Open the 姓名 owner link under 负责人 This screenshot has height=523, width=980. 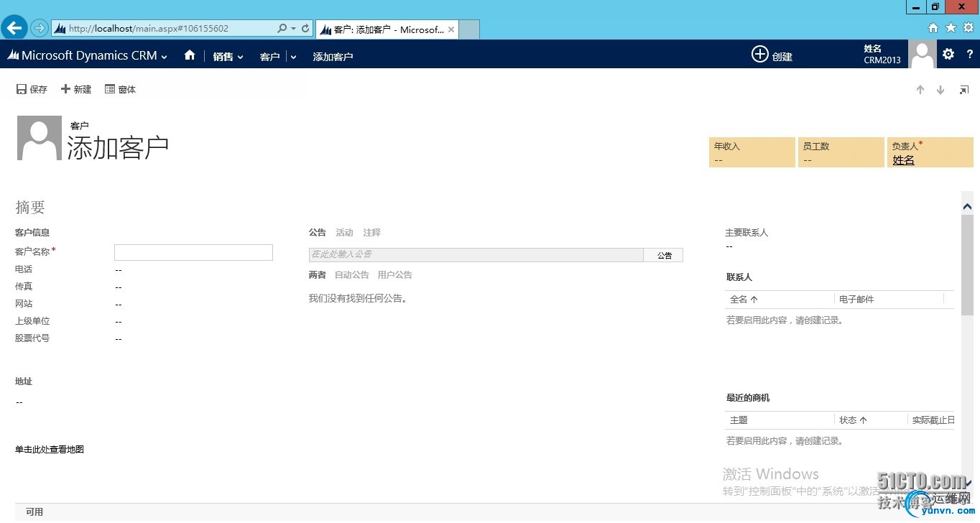click(x=903, y=160)
